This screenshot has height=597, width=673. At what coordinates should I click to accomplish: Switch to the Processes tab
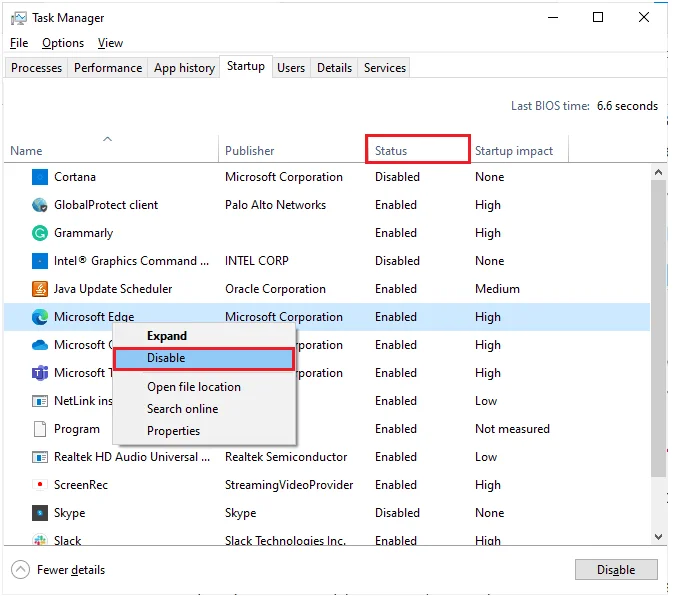(36, 68)
